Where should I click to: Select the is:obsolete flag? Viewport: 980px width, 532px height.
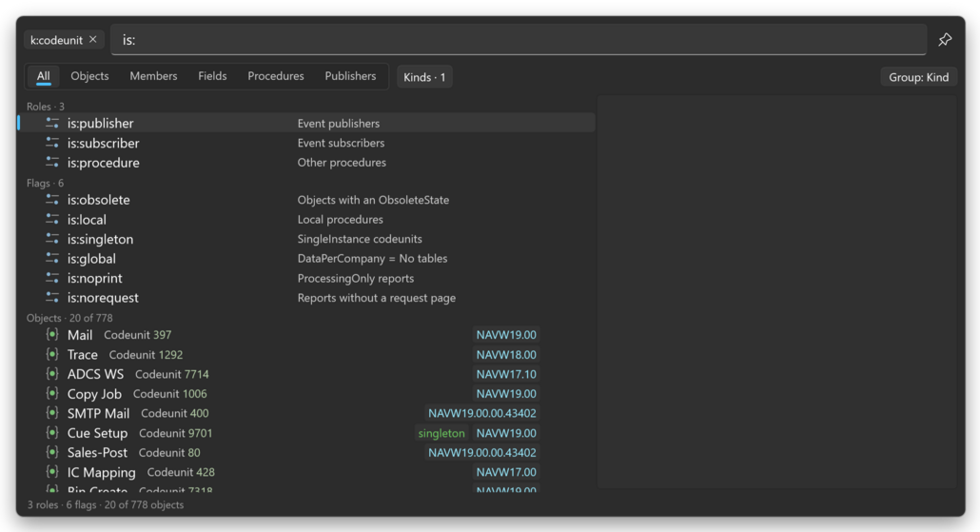[307, 200]
